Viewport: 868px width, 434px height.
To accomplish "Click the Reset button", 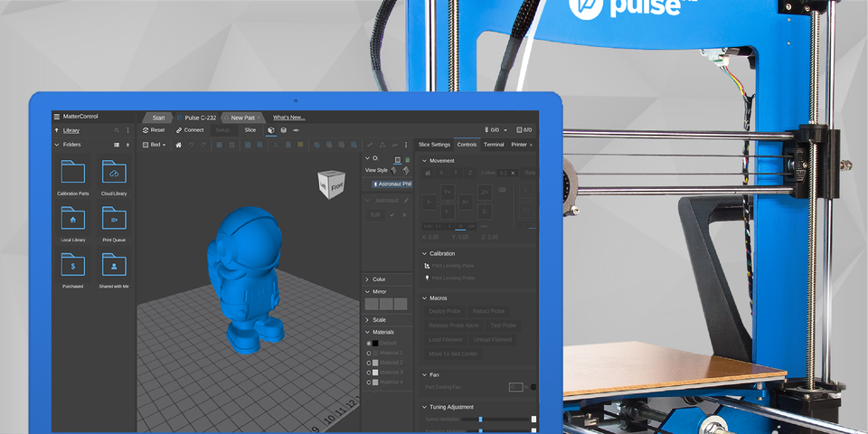I will click(154, 130).
